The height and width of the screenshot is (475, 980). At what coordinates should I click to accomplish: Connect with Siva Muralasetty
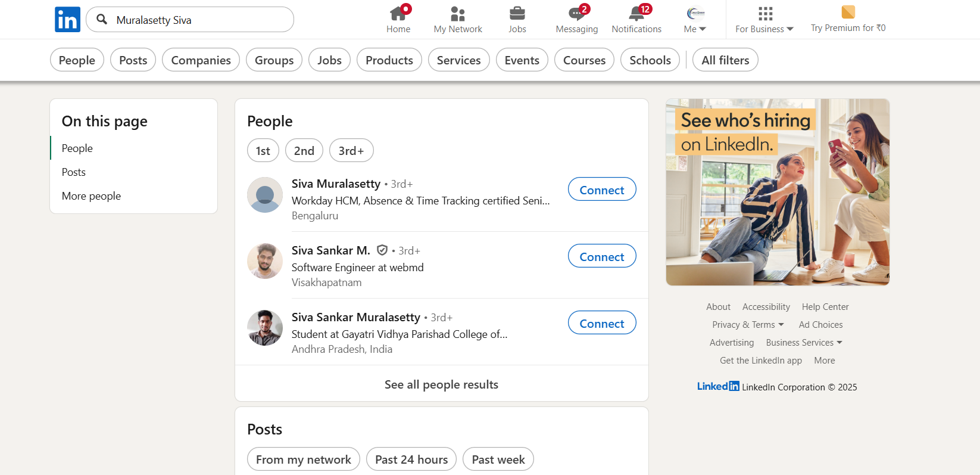tap(601, 190)
